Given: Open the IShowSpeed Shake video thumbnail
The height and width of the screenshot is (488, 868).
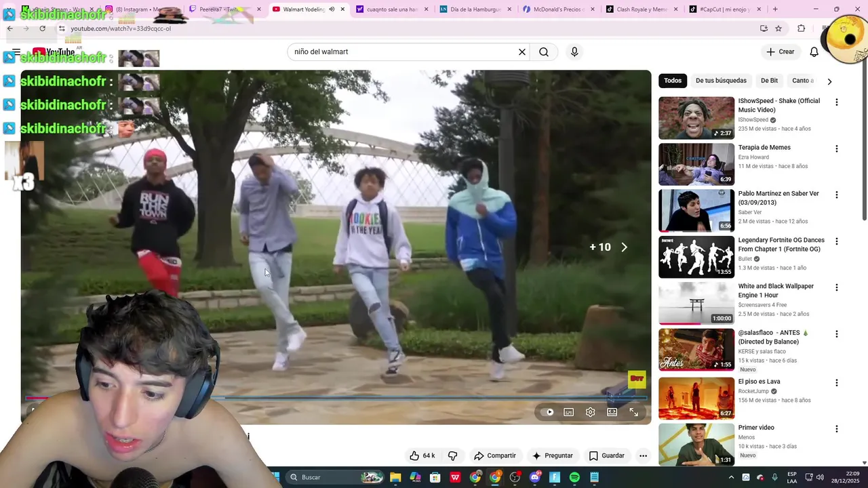Looking at the screenshot, I should (696, 118).
